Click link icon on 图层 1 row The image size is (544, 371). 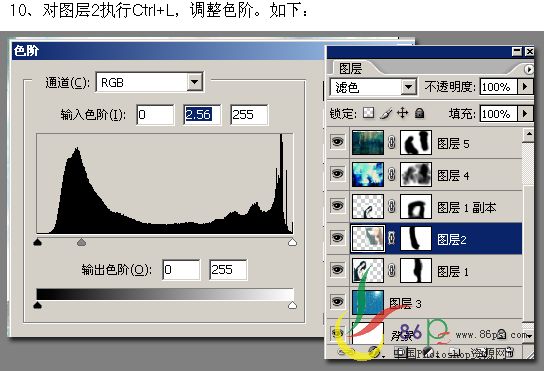[x=392, y=270]
